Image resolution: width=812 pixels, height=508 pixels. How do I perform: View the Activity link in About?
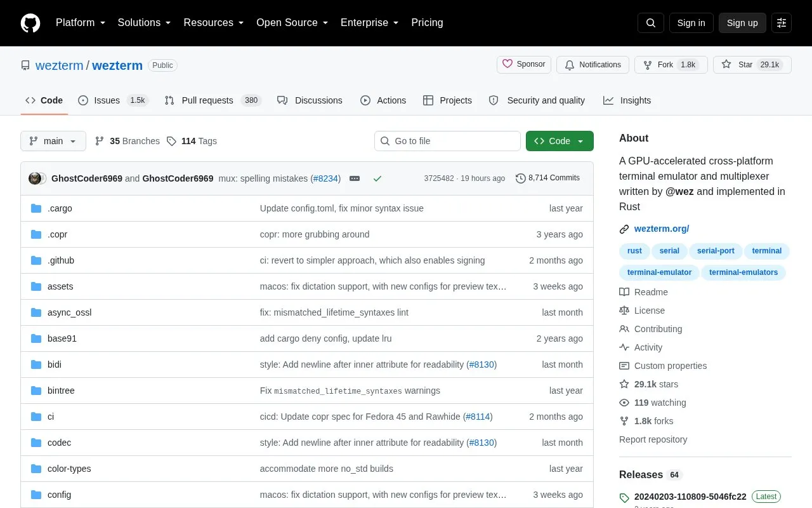click(x=641, y=347)
